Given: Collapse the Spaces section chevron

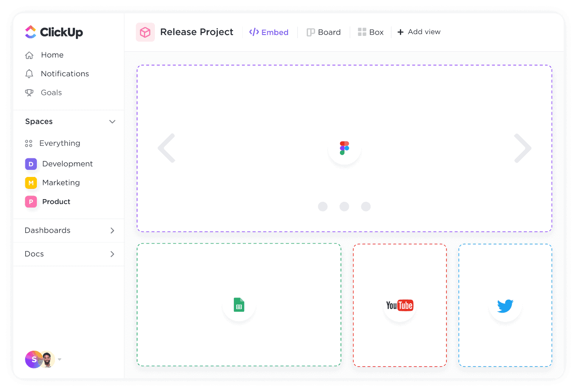Looking at the screenshot, I should pyautogui.click(x=112, y=122).
